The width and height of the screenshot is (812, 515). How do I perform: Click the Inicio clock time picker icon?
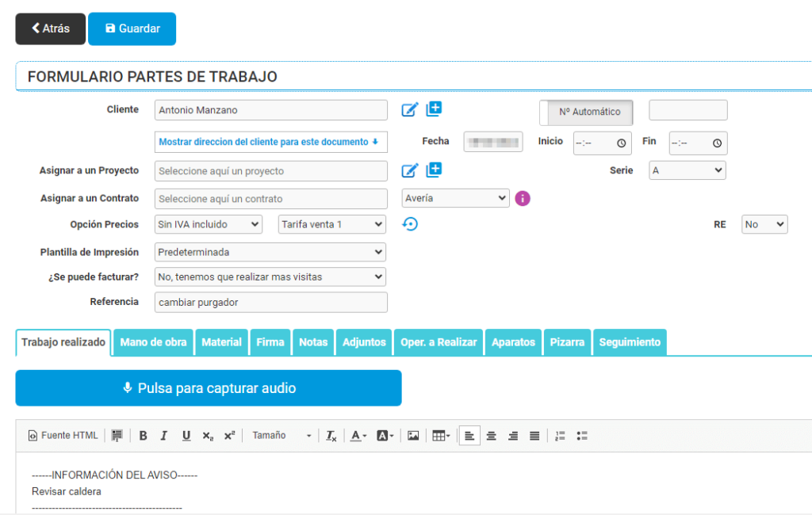623,143
